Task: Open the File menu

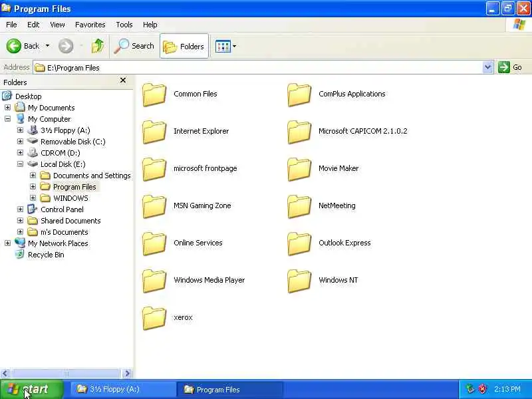Action: coord(11,25)
